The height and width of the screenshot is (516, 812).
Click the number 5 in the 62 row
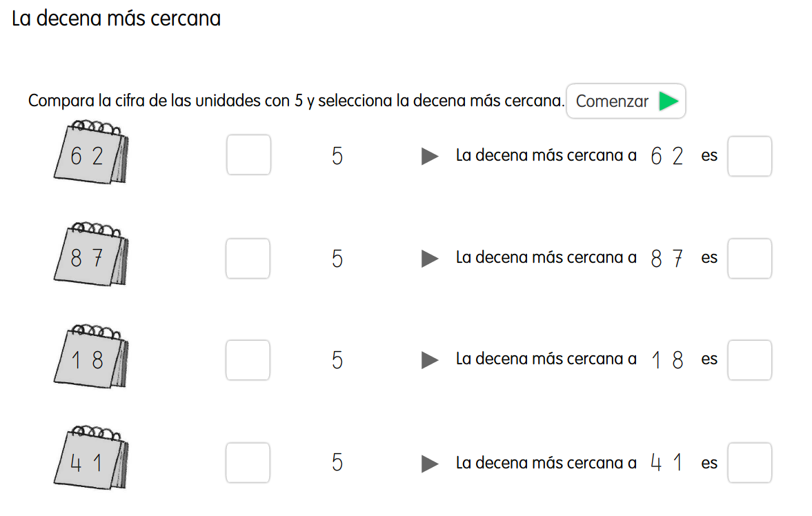point(337,157)
